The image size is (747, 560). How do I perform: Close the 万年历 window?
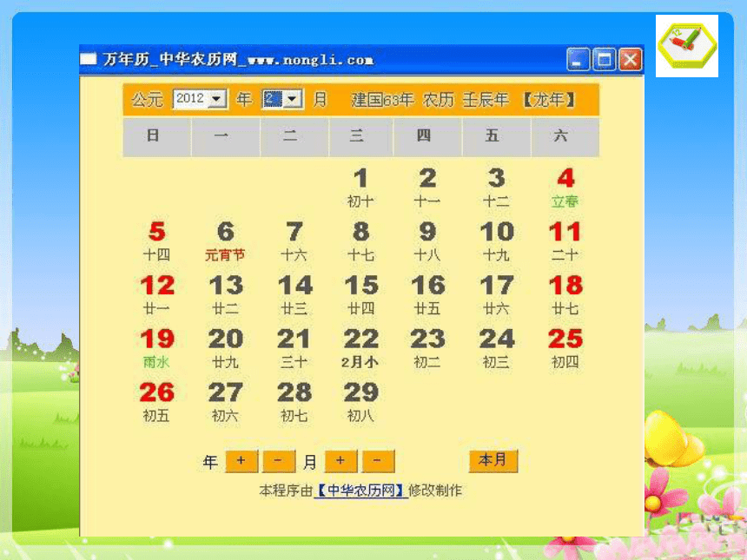click(631, 60)
